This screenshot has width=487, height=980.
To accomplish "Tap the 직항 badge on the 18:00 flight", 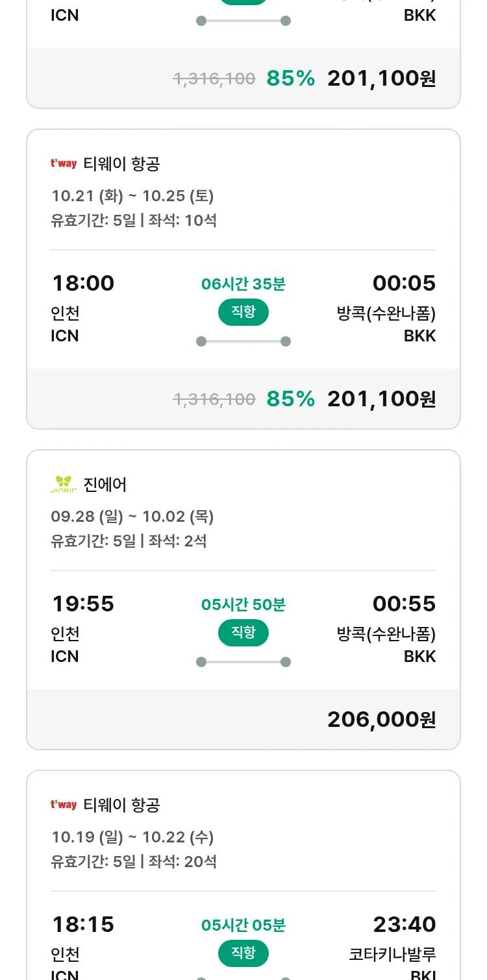I will (x=243, y=312).
